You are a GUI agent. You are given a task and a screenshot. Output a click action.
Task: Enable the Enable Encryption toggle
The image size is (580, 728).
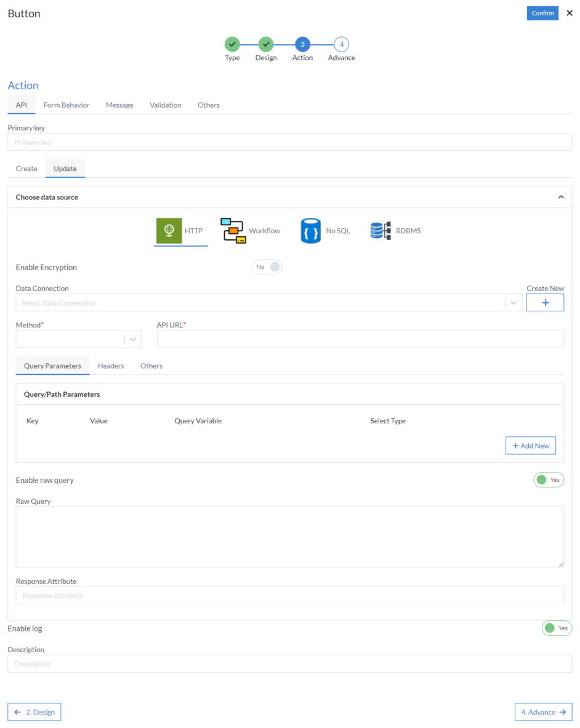[x=267, y=266]
